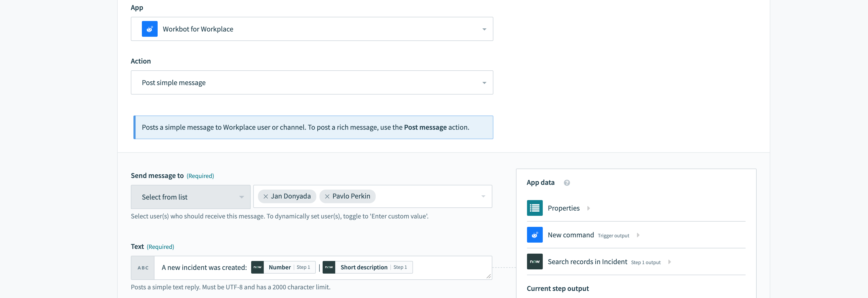Click the Number Step 1 dynamic token icon

click(256, 267)
